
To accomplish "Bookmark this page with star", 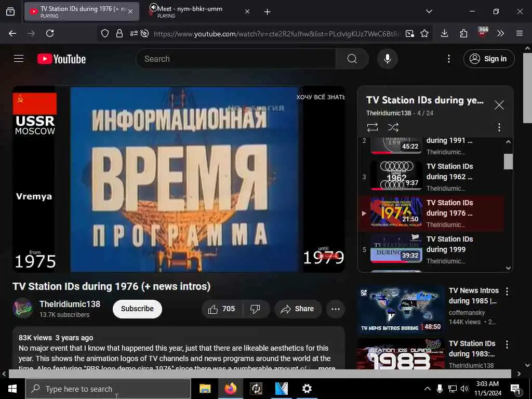I will [x=424, y=33].
